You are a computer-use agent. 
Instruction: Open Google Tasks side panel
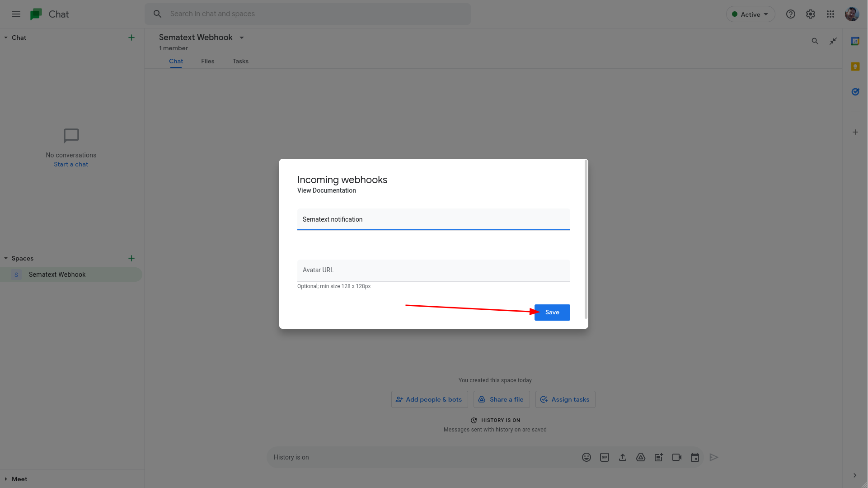tap(855, 92)
